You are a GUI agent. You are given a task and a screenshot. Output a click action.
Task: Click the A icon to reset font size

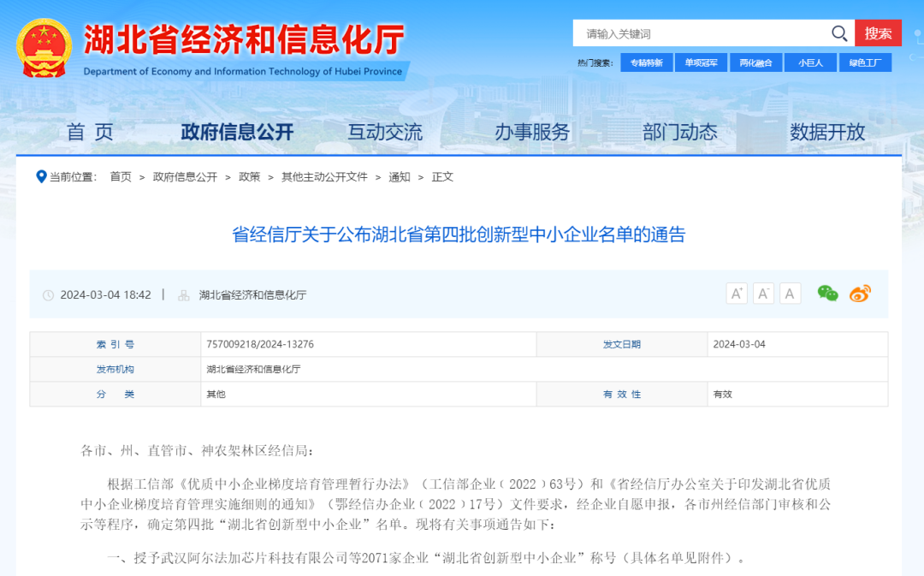click(x=790, y=293)
